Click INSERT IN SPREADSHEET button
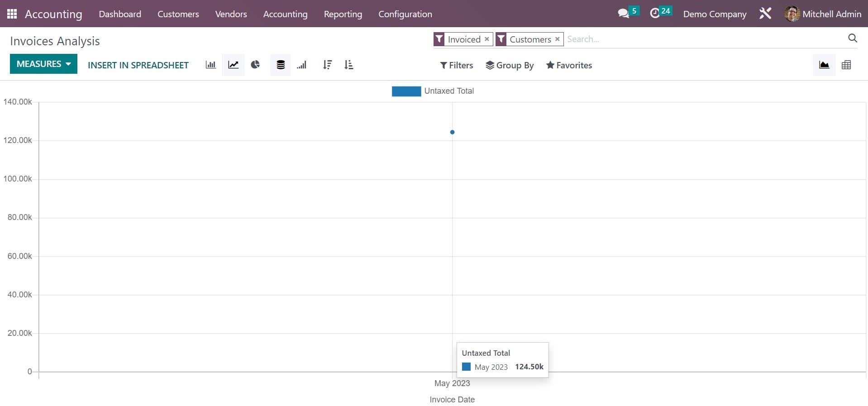This screenshot has width=868, height=406. [x=138, y=65]
